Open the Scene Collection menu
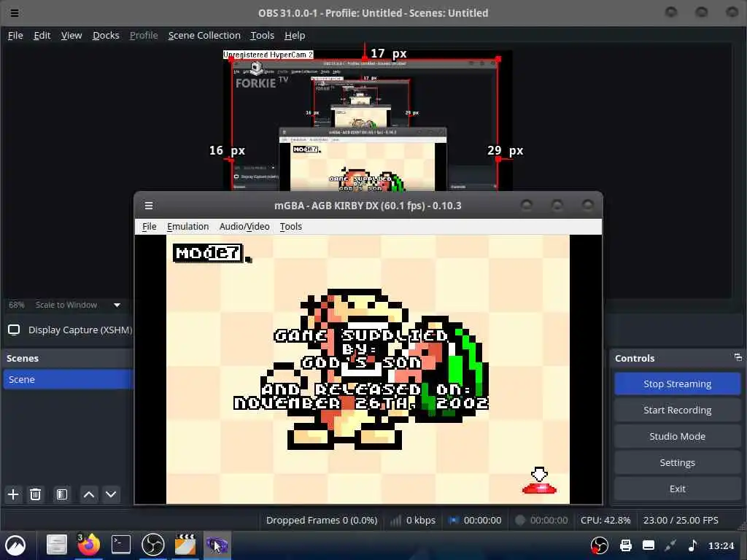Image resolution: width=747 pixels, height=560 pixels. pyautogui.click(x=204, y=35)
